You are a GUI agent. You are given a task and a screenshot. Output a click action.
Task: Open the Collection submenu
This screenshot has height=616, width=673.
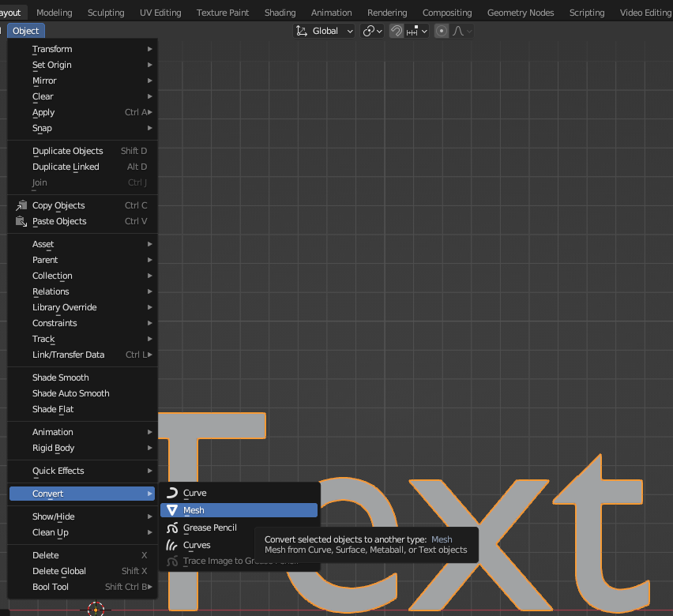[82, 276]
